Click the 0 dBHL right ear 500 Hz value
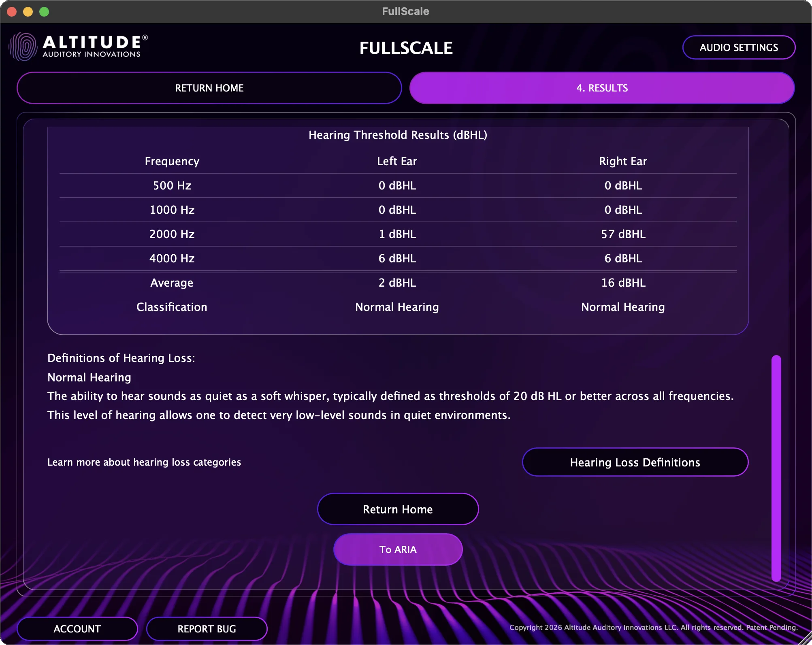Image resolution: width=812 pixels, height=645 pixels. click(x=623, y=185)
